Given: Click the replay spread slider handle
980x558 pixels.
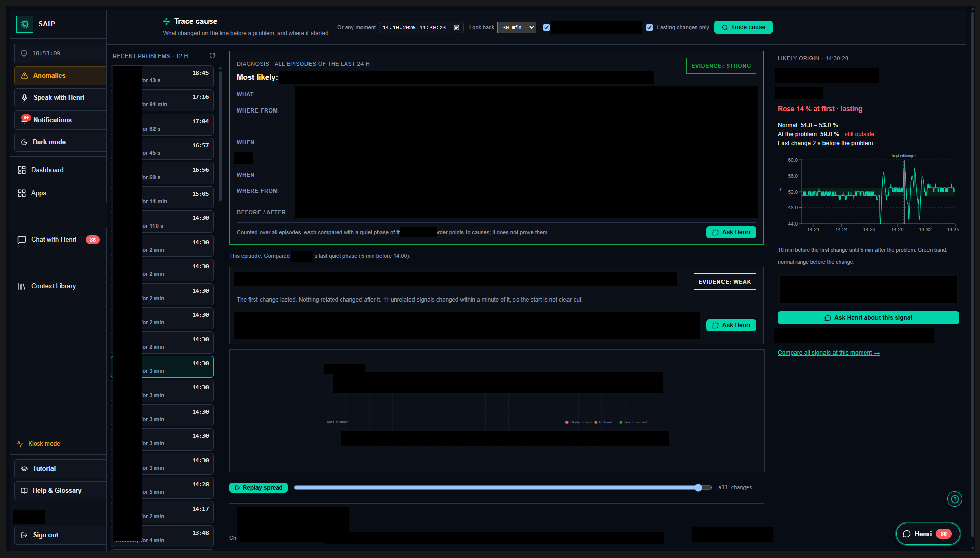Looking at the screenshot, I should click(698, 488).
